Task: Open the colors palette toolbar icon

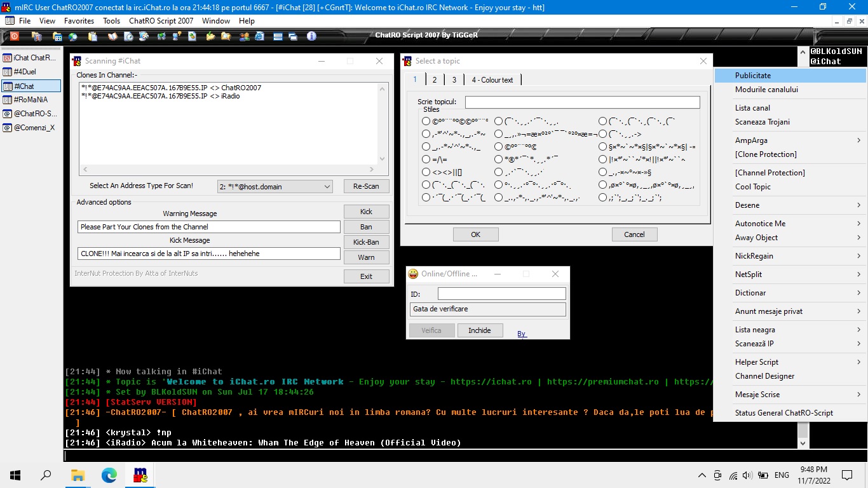Action: [144, 36]
